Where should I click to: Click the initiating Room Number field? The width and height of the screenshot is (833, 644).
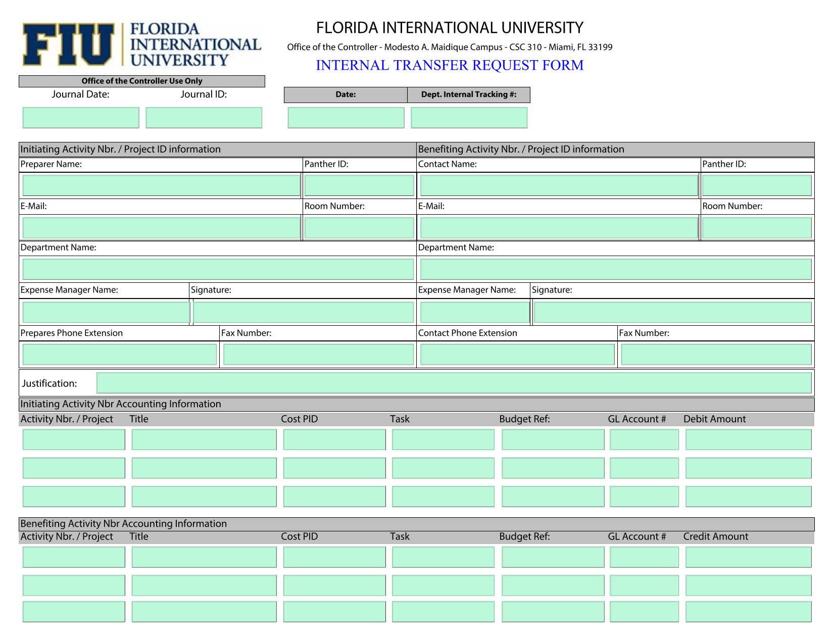pos(359,228)
